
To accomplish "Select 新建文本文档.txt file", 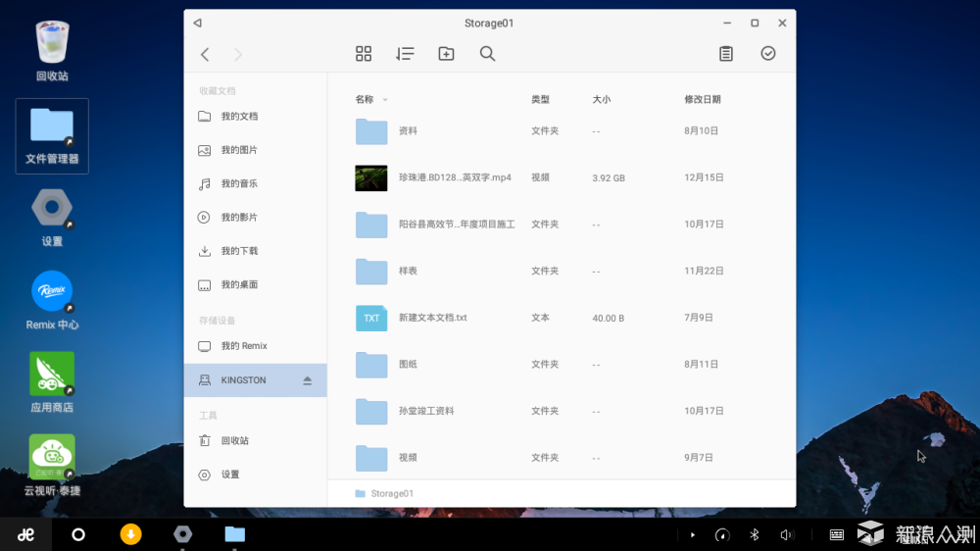I will click(x=432, y=318).
